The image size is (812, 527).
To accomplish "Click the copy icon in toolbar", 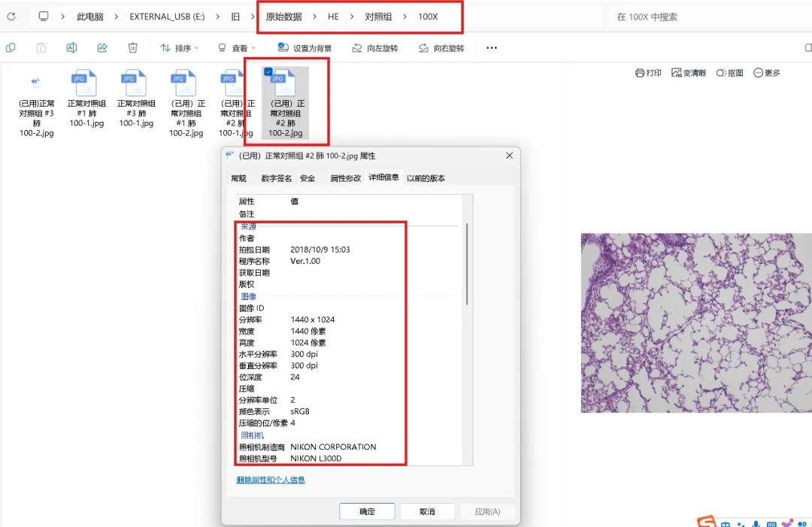I will click(x=11, y=47).
